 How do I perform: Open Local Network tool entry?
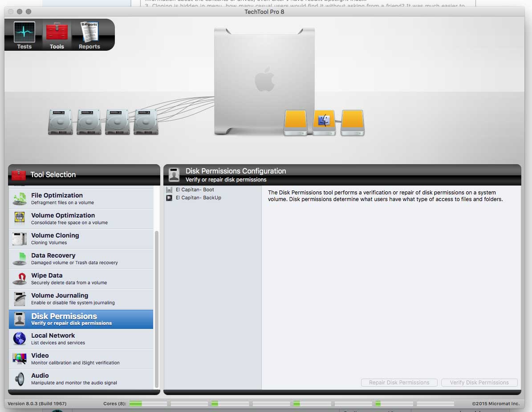coord(81,339)
